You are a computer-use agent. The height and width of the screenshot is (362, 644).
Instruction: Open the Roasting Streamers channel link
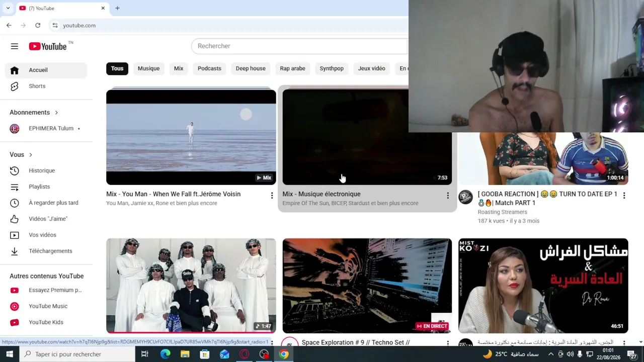(502, 212)
